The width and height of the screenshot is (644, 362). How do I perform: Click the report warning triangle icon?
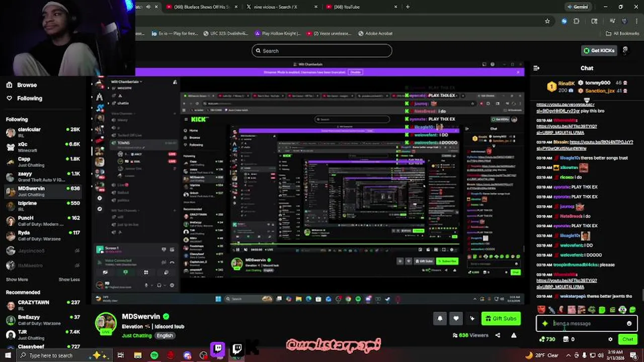pyautogui.click(x=514, y=335)
